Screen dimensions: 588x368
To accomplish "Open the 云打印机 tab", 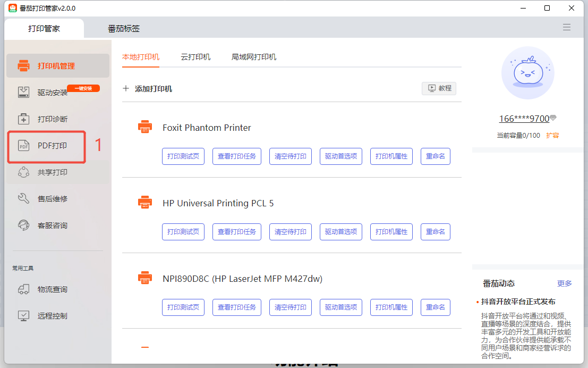I will [x=196, y=57].
